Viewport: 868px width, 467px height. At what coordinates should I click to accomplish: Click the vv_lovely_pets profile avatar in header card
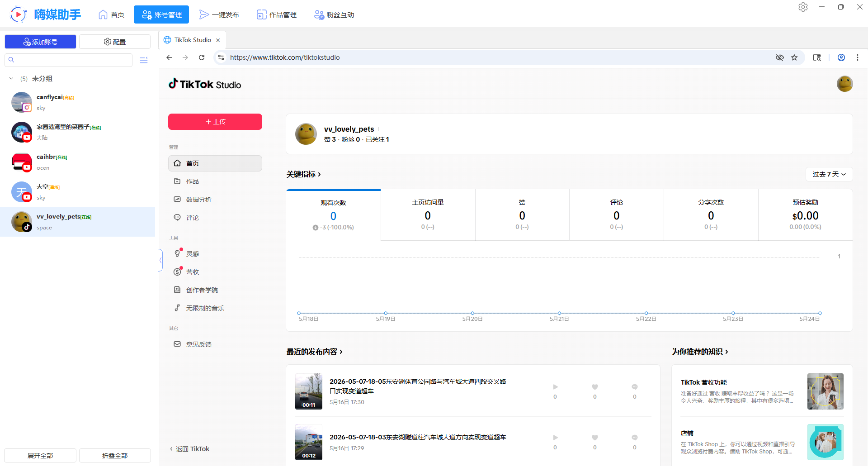coord(306,134)
